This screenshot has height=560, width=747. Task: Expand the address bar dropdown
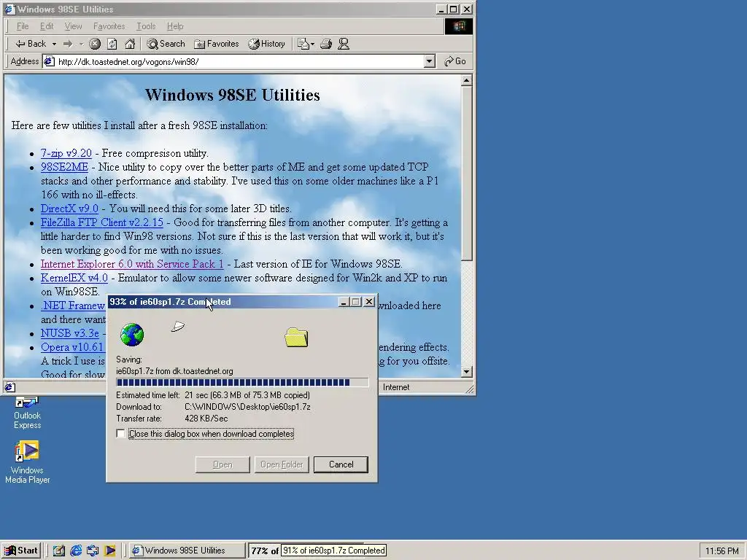click(x=429, y=61)
